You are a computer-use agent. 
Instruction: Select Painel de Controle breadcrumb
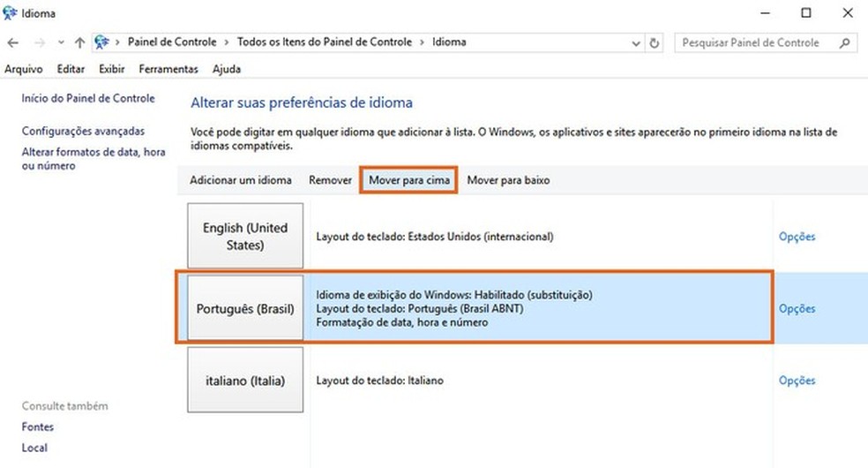[x=172, y=42]
